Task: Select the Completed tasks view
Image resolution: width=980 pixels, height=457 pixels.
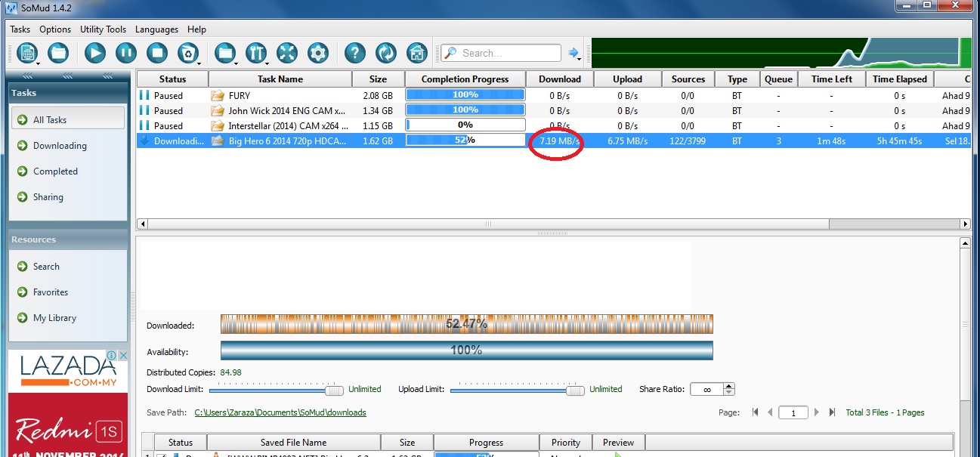Action: [55, 171]
